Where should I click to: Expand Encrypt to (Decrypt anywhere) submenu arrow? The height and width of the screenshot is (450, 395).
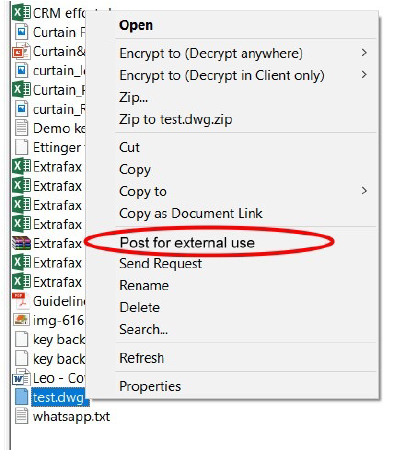(x=364, y=53)
